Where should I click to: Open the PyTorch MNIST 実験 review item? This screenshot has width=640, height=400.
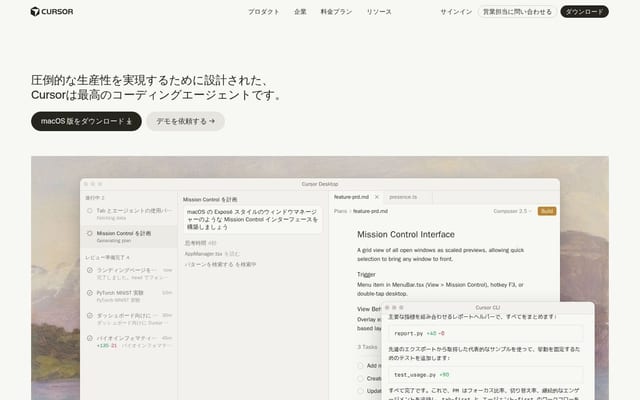click(x=129, y=296)
